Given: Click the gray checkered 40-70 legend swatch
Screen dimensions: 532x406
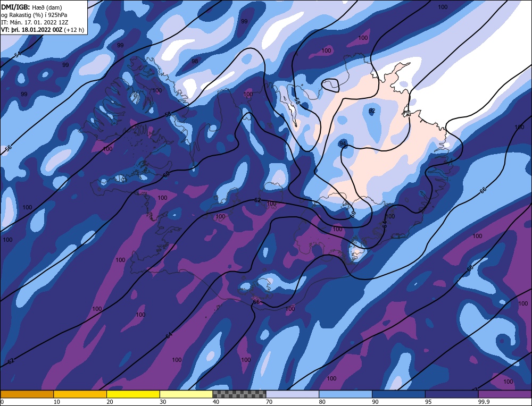Looking at the screenshot, I should point(239,394).
